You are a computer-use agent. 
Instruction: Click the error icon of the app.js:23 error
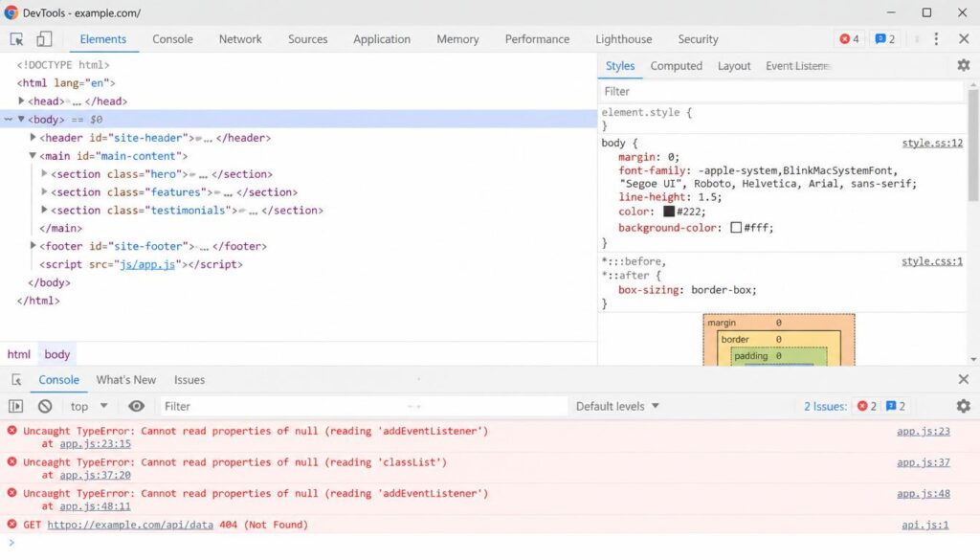(11, 431)
